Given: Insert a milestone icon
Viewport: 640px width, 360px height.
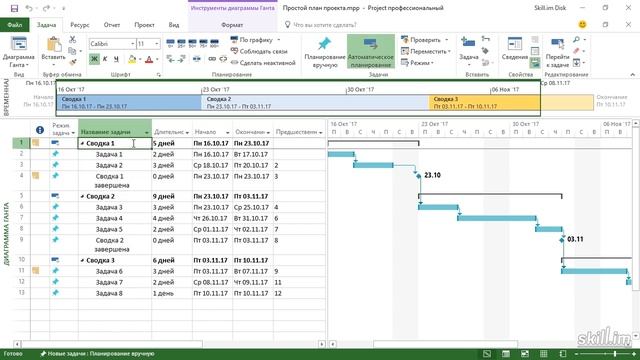Looking at the screenshot, I should 486,51.
